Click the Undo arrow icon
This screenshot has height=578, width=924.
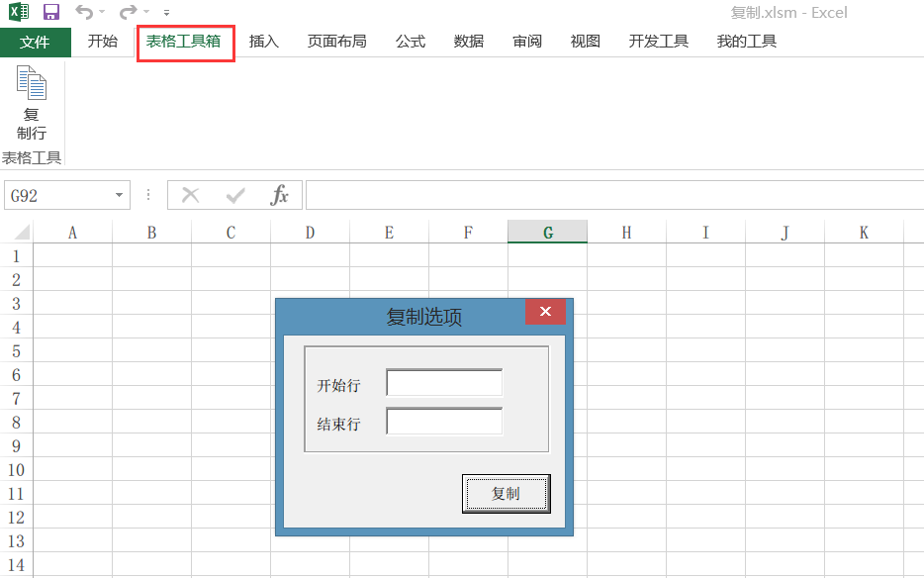pyautogui.click(x=84, y=13)
